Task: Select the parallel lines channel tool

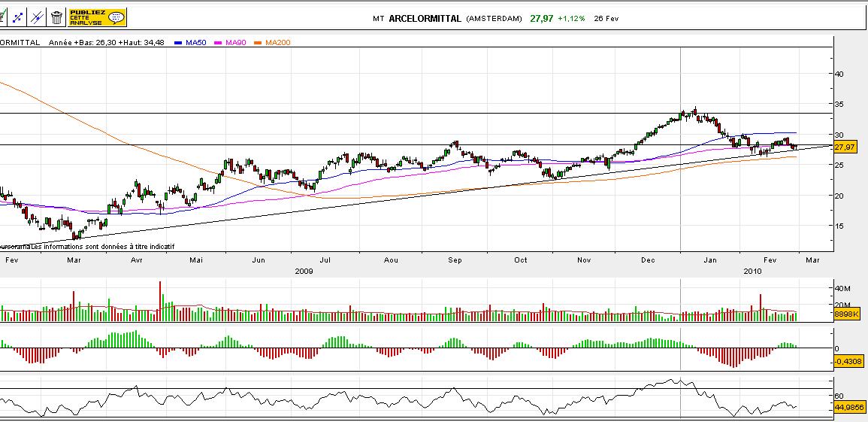Action: pyautogui.click(x=37, y=17)
